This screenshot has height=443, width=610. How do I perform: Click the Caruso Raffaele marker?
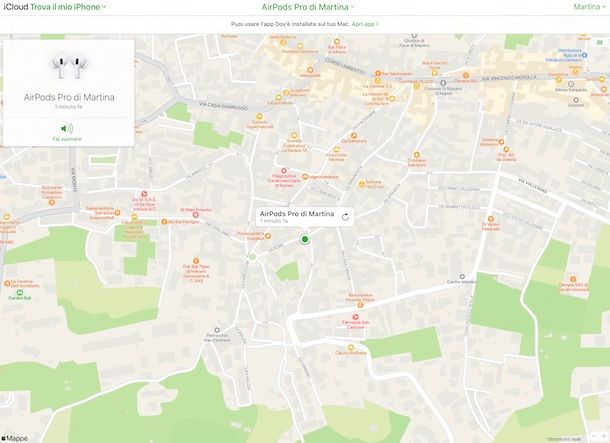tap(351, 347)
